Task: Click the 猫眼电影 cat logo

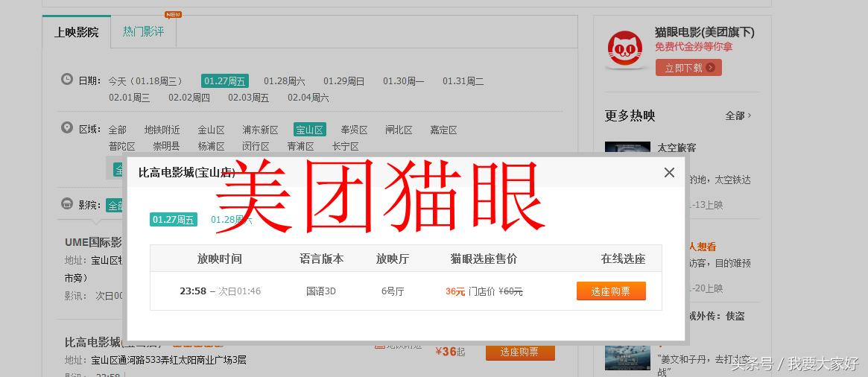Action: coord(626,50)
